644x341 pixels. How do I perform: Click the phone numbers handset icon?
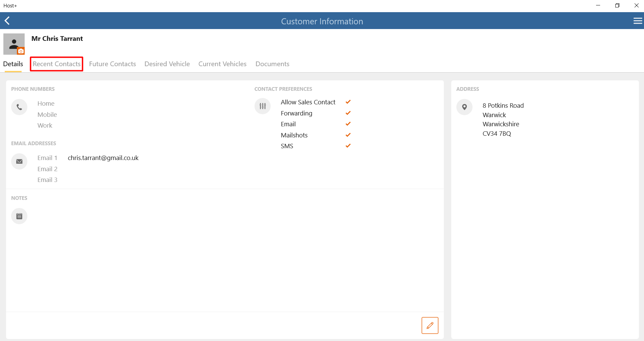tap(19, 107)
